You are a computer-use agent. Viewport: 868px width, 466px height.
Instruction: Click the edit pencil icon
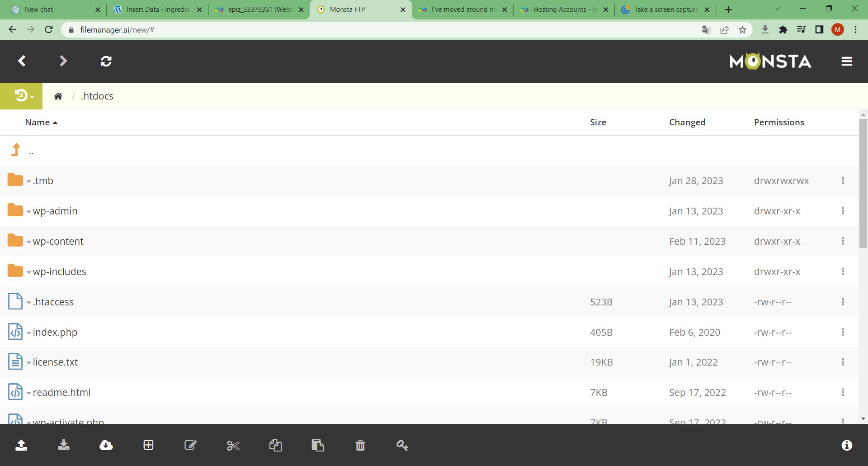(x=190, y=445)
